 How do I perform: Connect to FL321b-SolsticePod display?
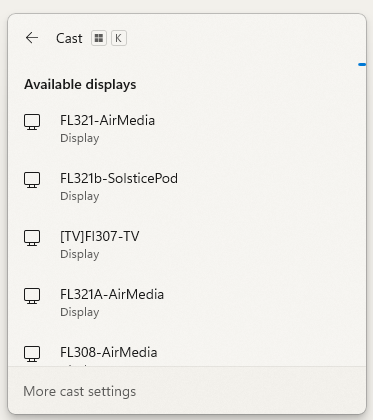tap(187, 187)
